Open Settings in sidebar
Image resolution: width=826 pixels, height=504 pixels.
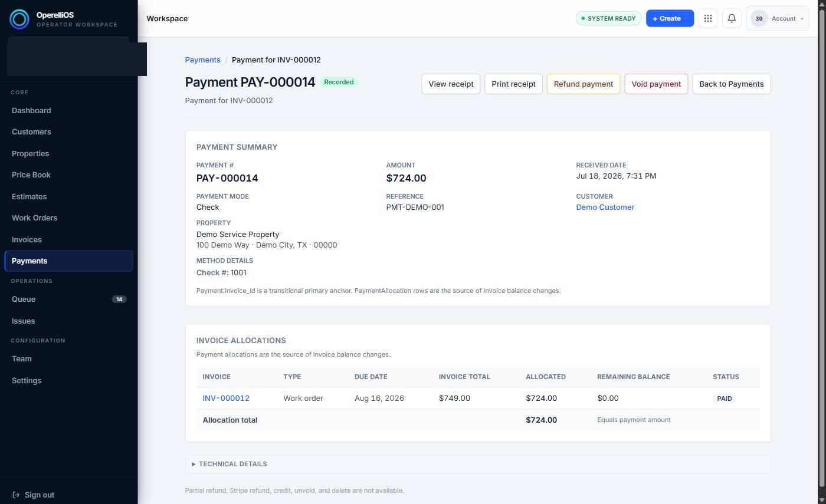click(x=68, y=381)
